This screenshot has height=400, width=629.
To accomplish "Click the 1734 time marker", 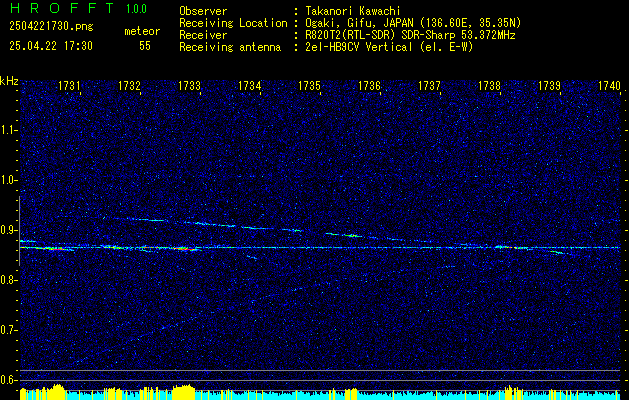I will (x=250, y=85).
